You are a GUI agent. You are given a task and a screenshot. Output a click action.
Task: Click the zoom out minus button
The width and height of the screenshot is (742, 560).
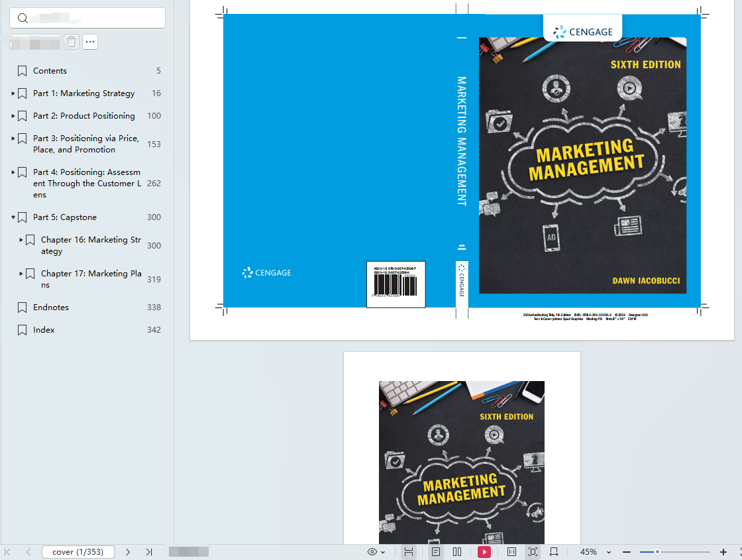coord(627,552)
